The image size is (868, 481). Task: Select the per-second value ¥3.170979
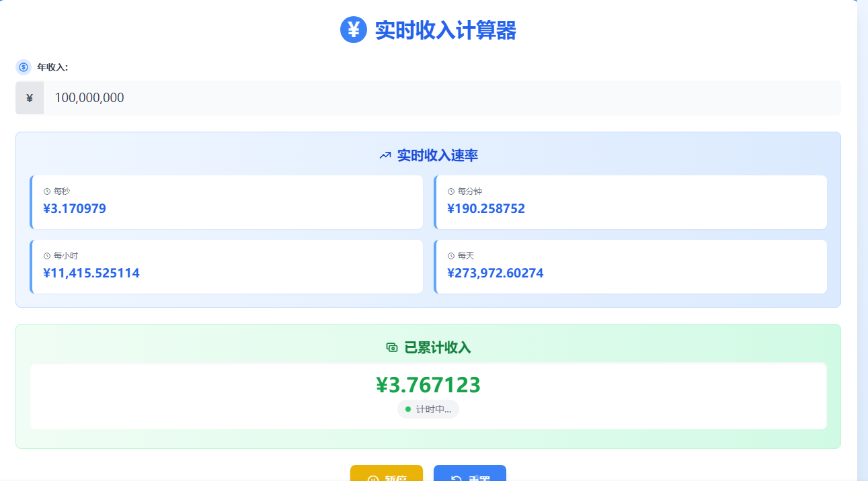(75, 208)
